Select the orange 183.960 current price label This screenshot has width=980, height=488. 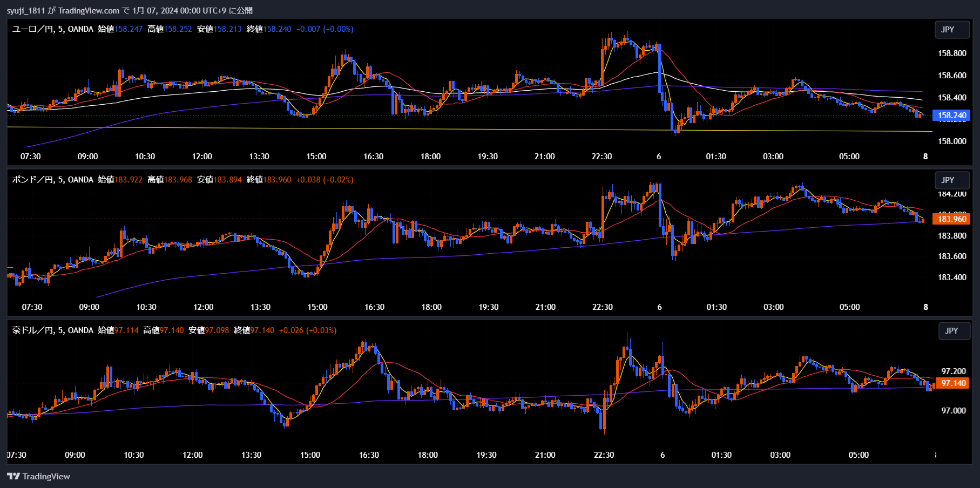951,219
